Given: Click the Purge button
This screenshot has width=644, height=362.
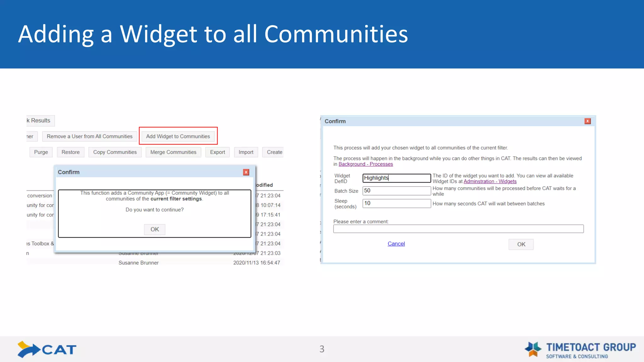Looking at the screenshot, I should tap(41, 152).
